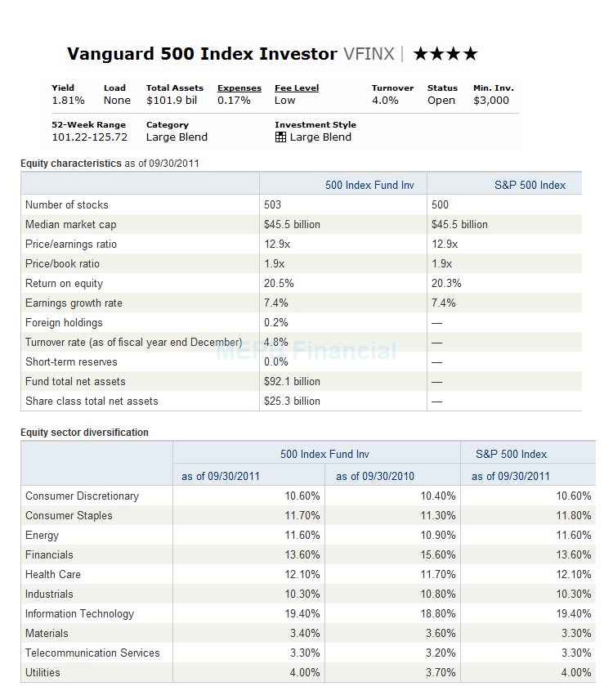Click the Financials 15.60% value

[437, 555]
